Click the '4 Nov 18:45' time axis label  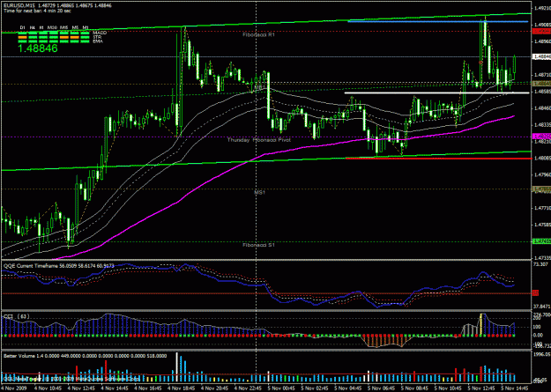pyautogui.click(x=180, y=388)
